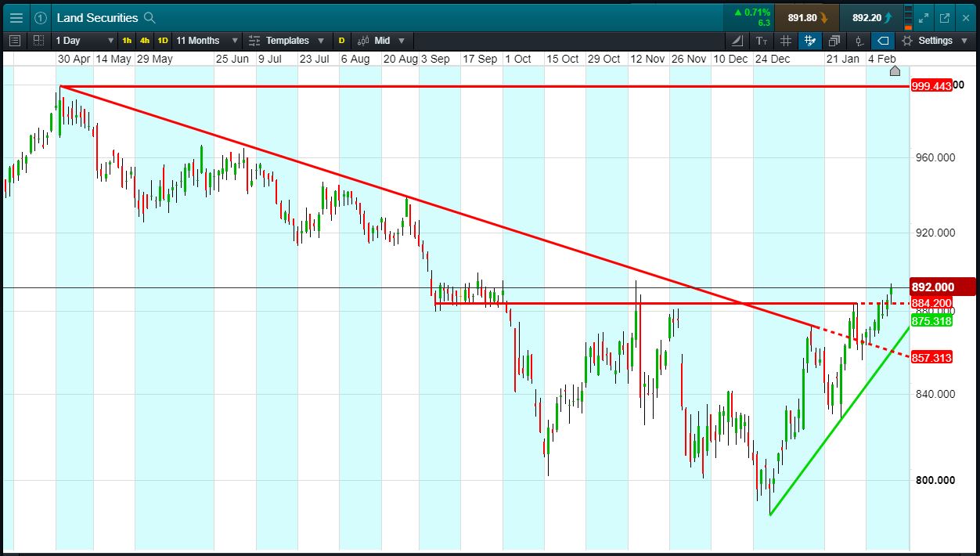The height and width of the screenshot is (556, 980).
Task: Expand the 1 Day interval dropdown
Action: coord(85,40)
